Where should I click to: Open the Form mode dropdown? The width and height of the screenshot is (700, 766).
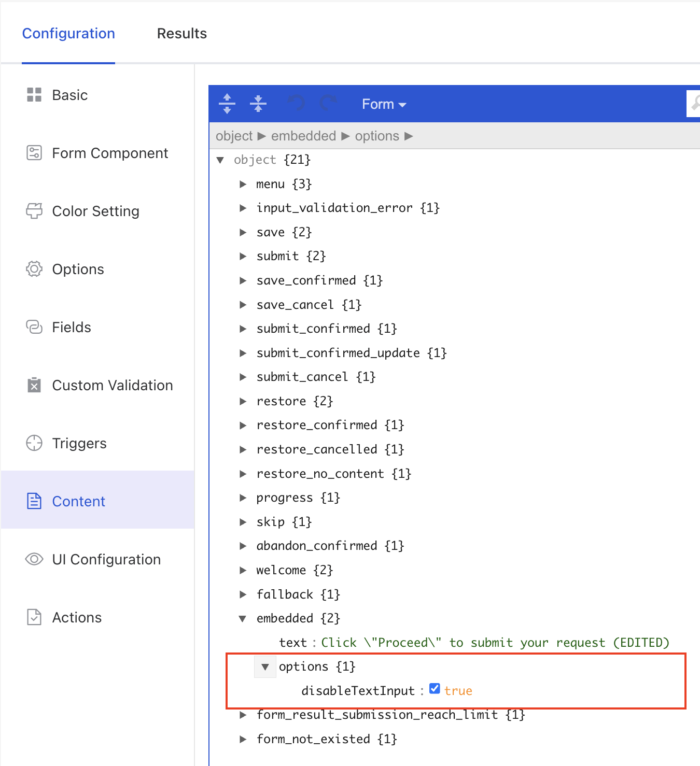(x=384, y=104)
